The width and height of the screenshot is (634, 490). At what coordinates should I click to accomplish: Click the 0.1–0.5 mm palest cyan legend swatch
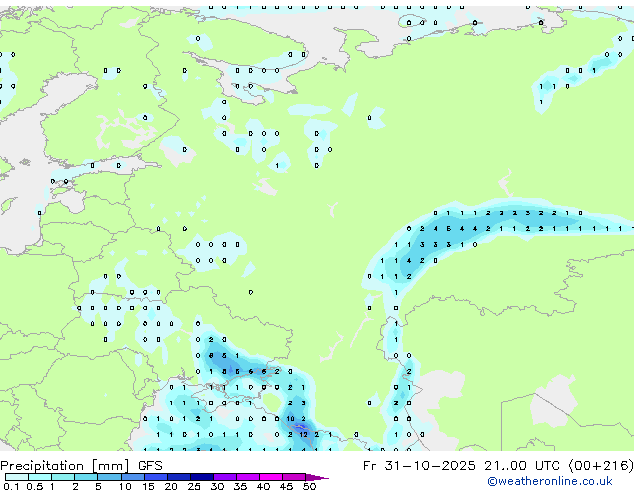pyautogui.click(x=17, y=477)
